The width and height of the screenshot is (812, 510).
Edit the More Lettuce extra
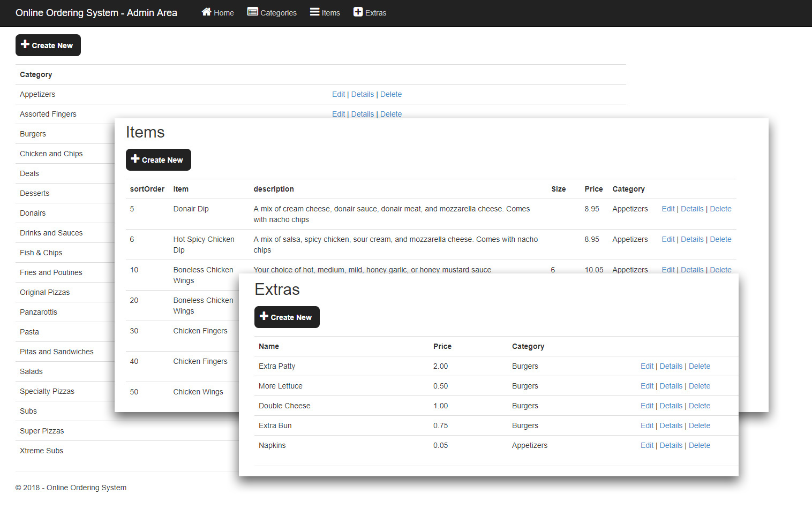(647, 386)
